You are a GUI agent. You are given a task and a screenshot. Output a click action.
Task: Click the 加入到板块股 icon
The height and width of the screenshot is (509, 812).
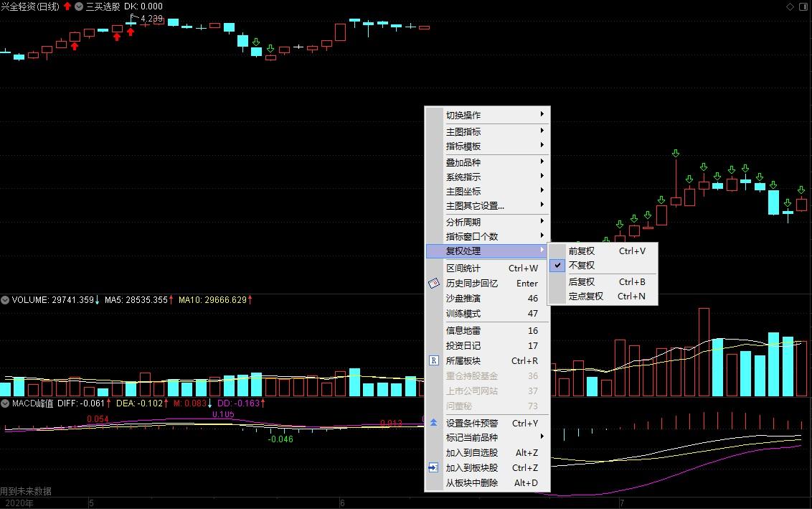pos(433,467)
